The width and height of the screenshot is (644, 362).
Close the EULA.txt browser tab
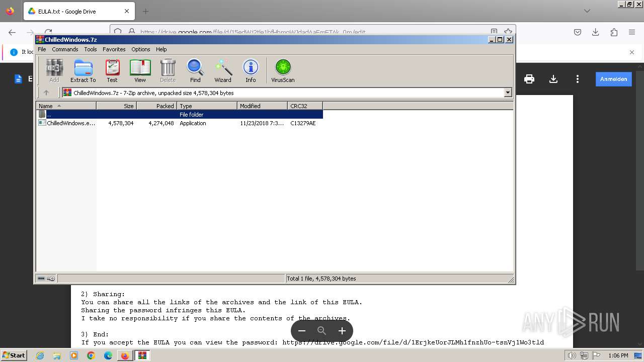pos(127,11)
